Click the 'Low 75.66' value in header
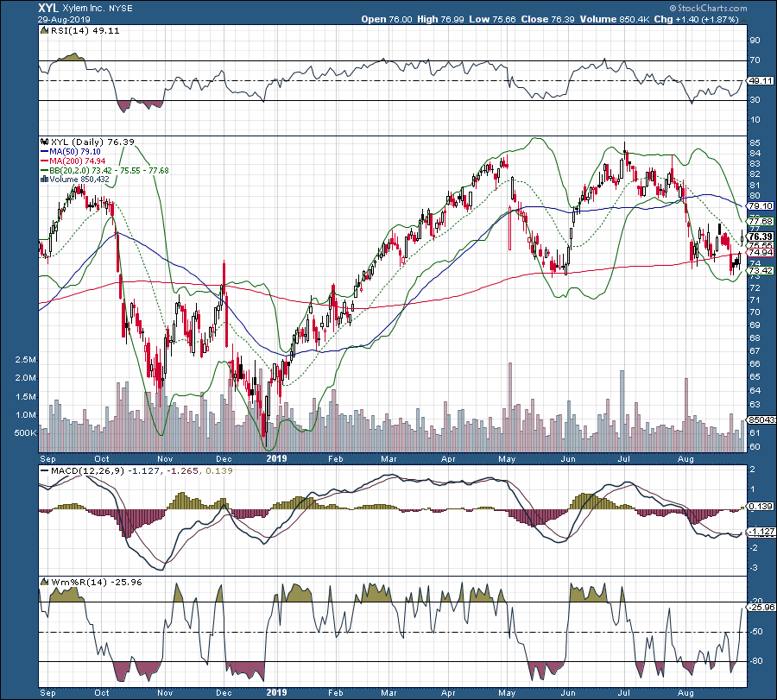Screen dimensions: 777x700 [x=492, y=19]
